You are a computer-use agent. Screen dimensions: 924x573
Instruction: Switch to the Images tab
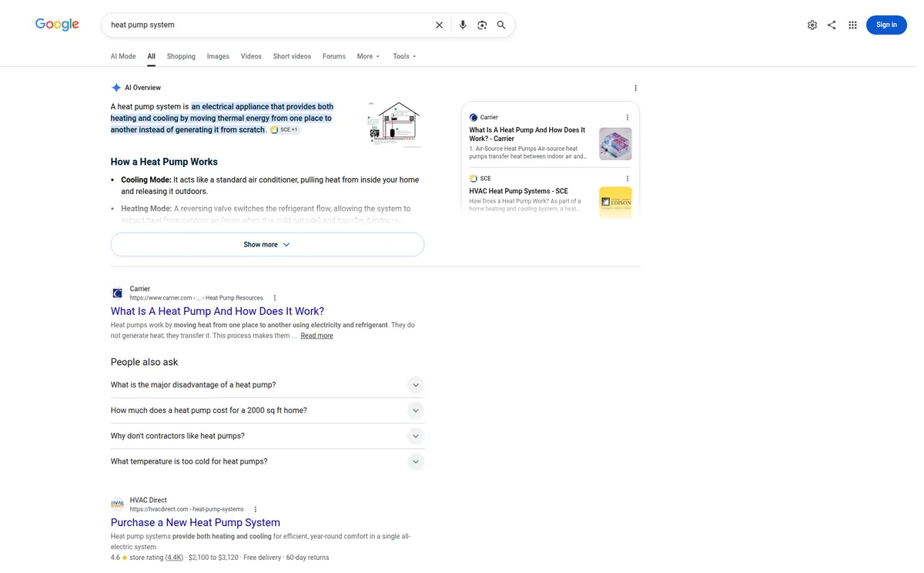pos(218,56)
